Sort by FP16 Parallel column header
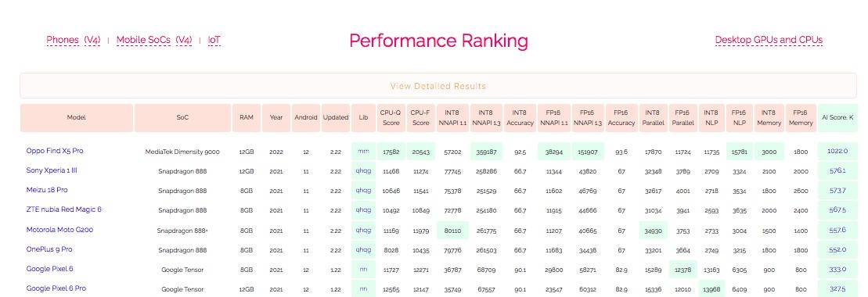This screenshot has height=297, width=868. click(683, 118)
